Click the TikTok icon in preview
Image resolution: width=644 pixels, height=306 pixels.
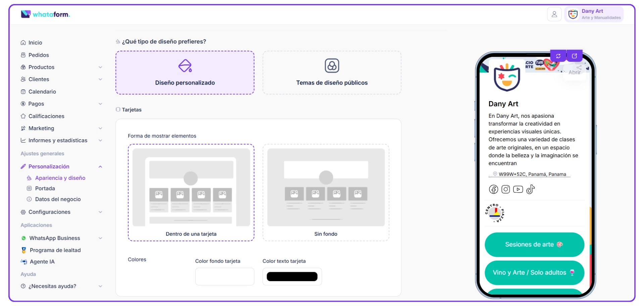(530, 190)
